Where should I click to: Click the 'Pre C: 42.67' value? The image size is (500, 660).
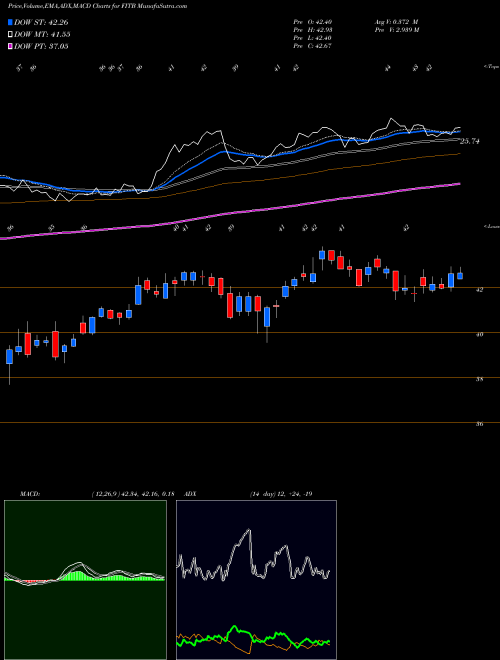[x=313, y=46]
